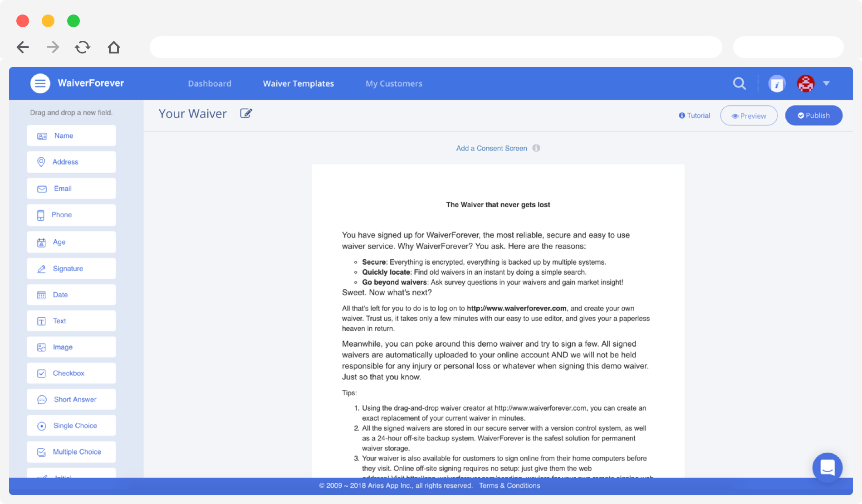Screen dimensions: 862x504
Task: Click the browser address bar
Action: click(436, 47)
